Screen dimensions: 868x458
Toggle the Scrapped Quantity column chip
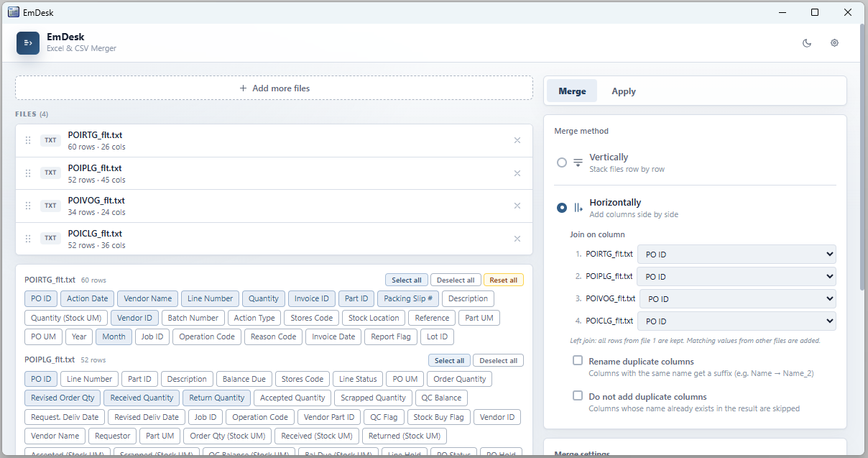(x=374, y=398)
